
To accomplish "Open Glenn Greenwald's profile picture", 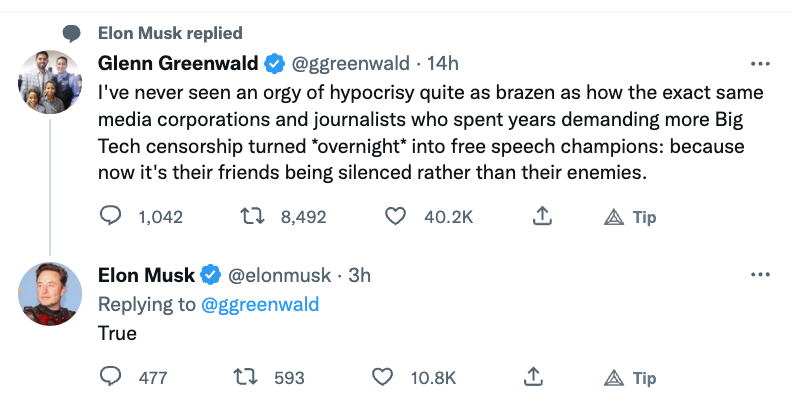I will [x=50, y=81].
